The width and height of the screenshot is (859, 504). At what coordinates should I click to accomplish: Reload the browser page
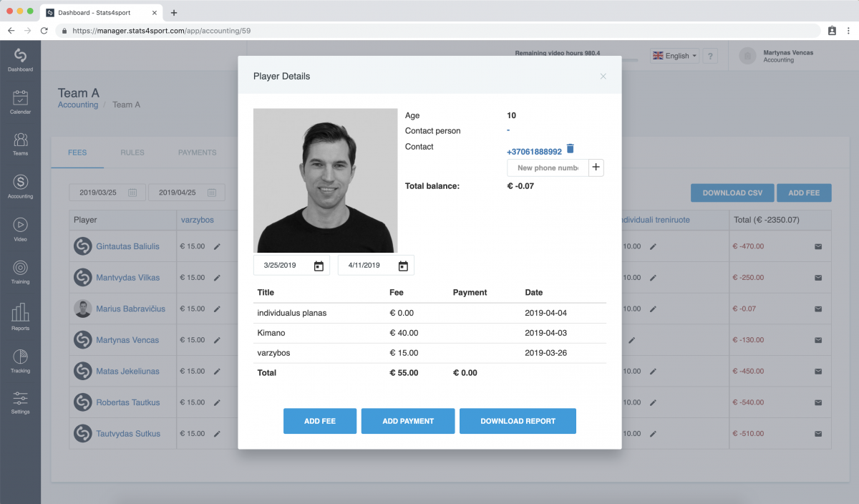[x=44, y=31]
